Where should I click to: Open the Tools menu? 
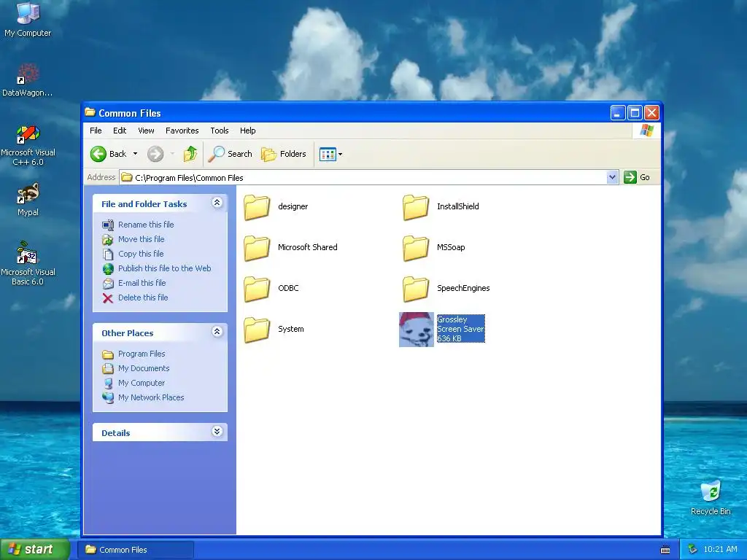(x=219, y=131)
